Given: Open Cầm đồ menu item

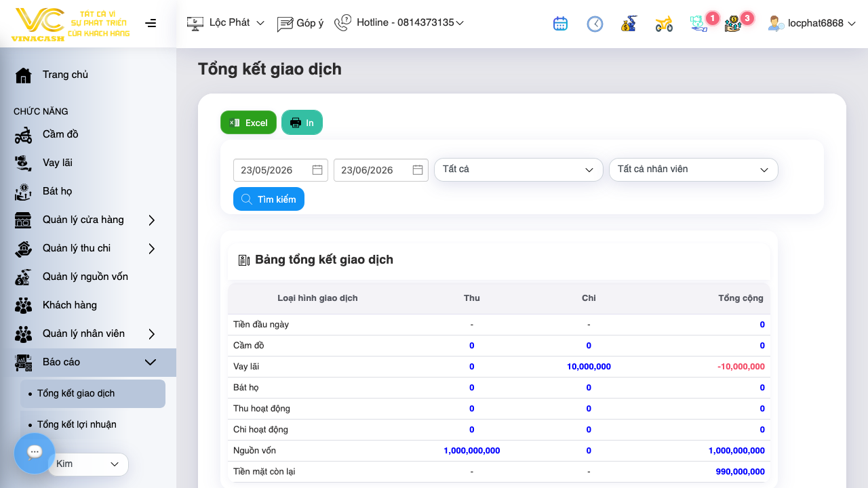Looking at the screenshot, I should pyautogui.click(x=60, y=134).
